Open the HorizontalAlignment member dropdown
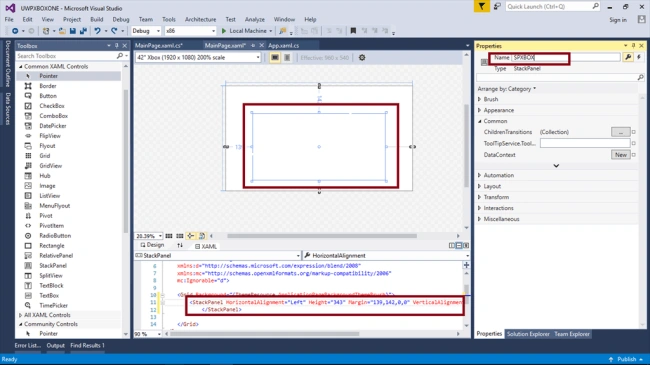 386,256
